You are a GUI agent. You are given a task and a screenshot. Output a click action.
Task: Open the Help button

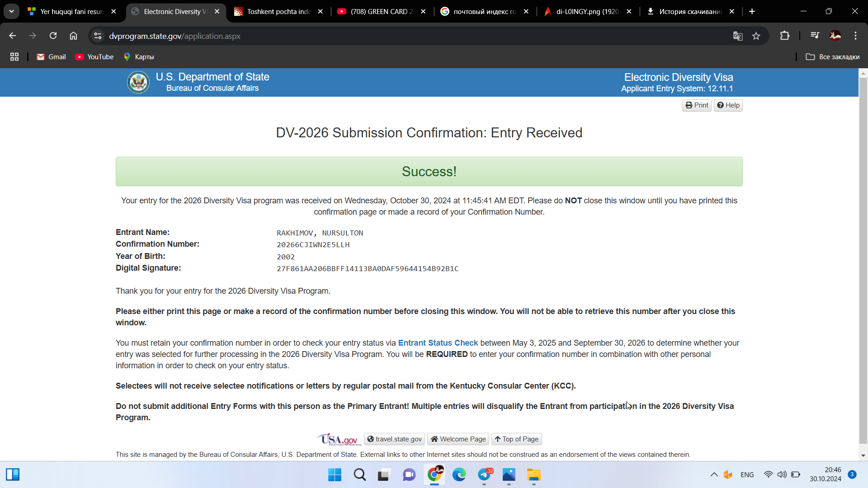(728, 105)
